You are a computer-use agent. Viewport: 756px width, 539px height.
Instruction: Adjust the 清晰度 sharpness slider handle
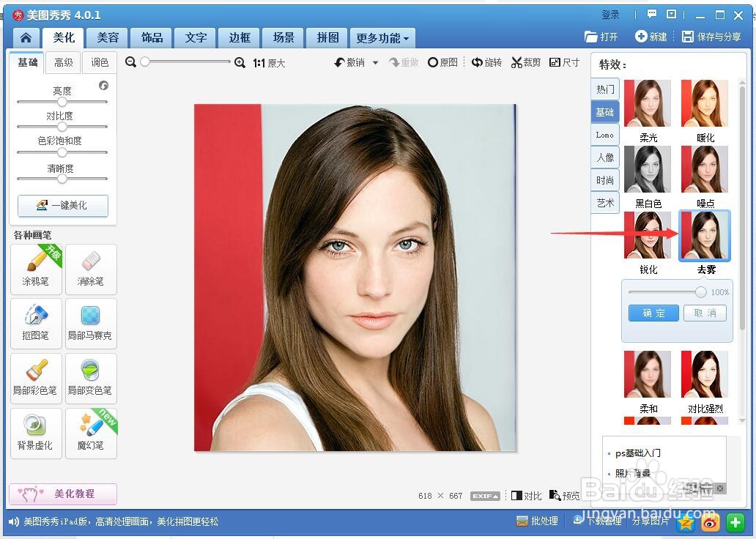(62, 179)
